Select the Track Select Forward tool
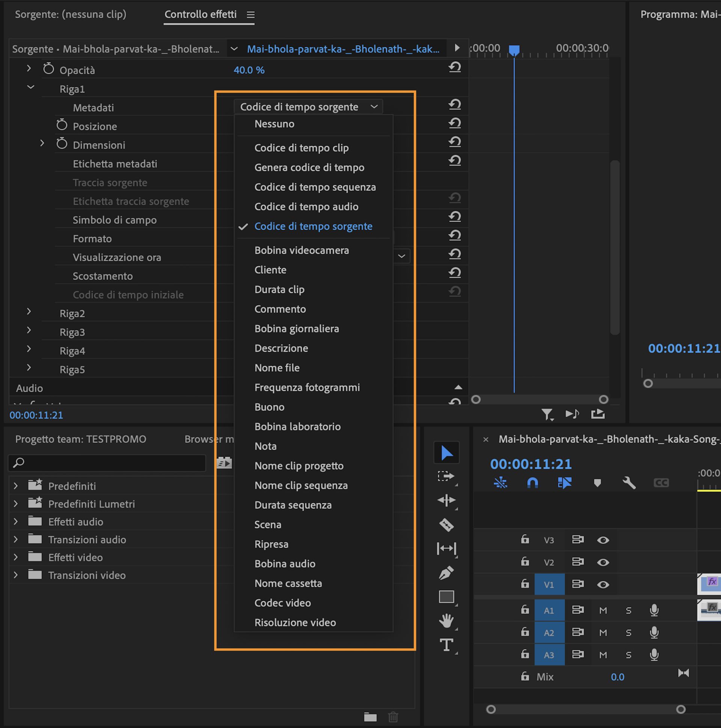 pos(446,477)
